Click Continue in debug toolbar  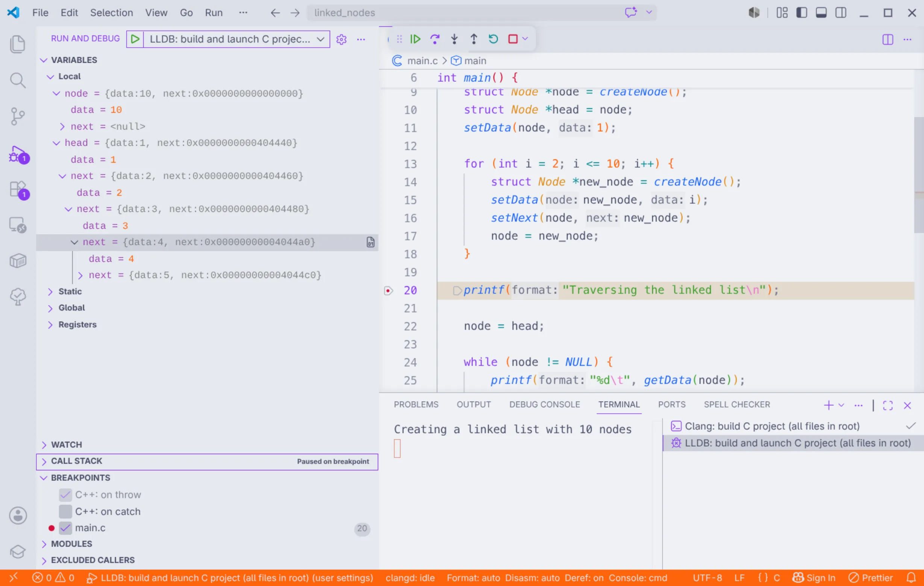(x=415, y=39)
